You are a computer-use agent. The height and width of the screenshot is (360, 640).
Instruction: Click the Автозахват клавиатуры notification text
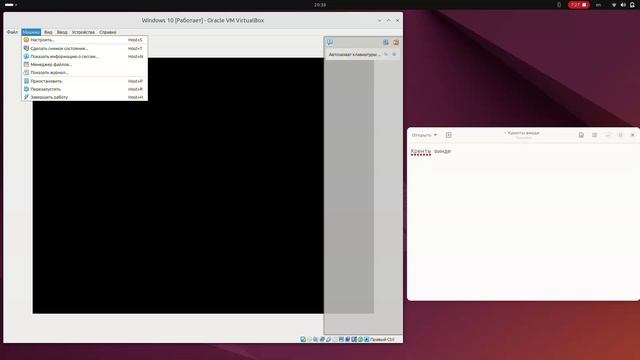click(354, 54)
